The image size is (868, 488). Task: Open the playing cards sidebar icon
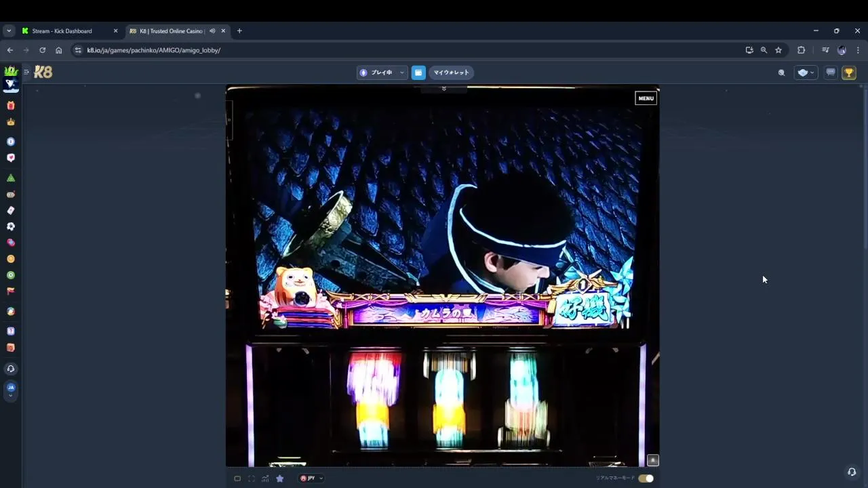11,210
